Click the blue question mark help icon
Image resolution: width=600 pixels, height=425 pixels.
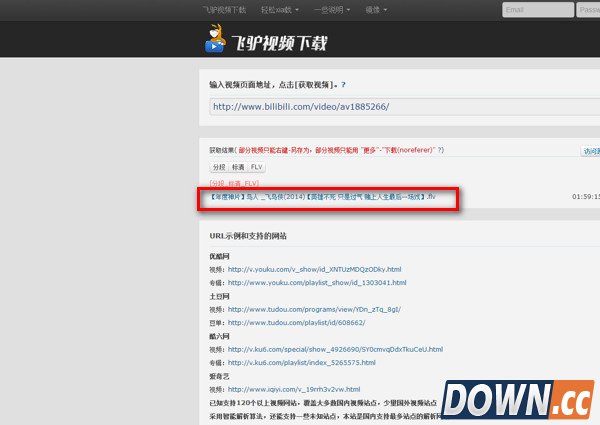343,86
